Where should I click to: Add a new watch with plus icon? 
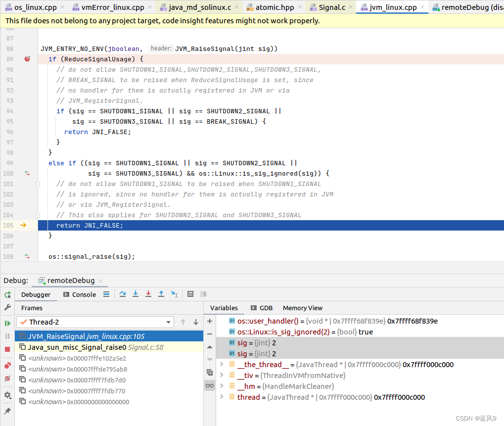click(x=210, y=321)
